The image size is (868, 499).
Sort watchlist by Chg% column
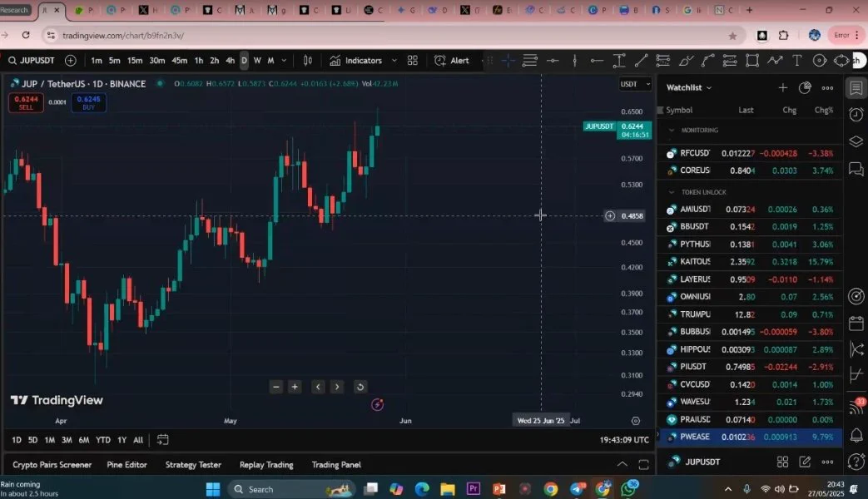click(824, 110)
